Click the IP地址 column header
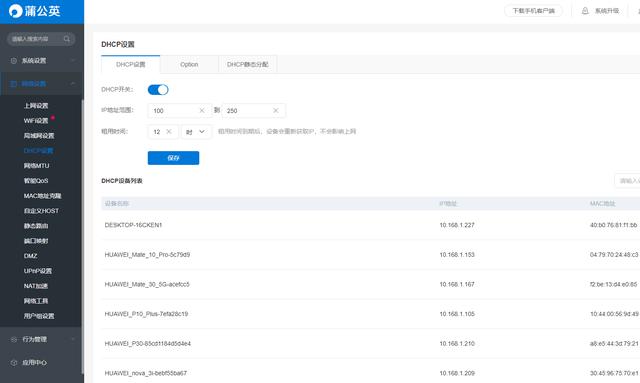 [448, 203]
